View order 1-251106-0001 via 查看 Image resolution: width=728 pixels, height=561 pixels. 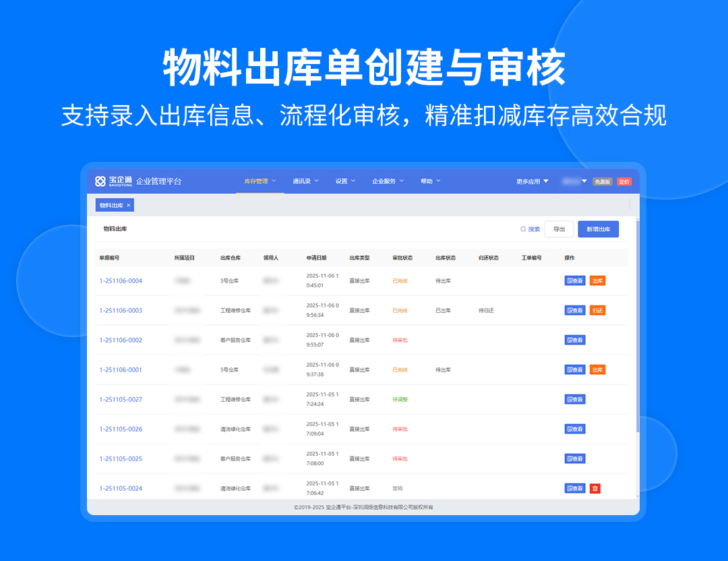pos(575,370)
